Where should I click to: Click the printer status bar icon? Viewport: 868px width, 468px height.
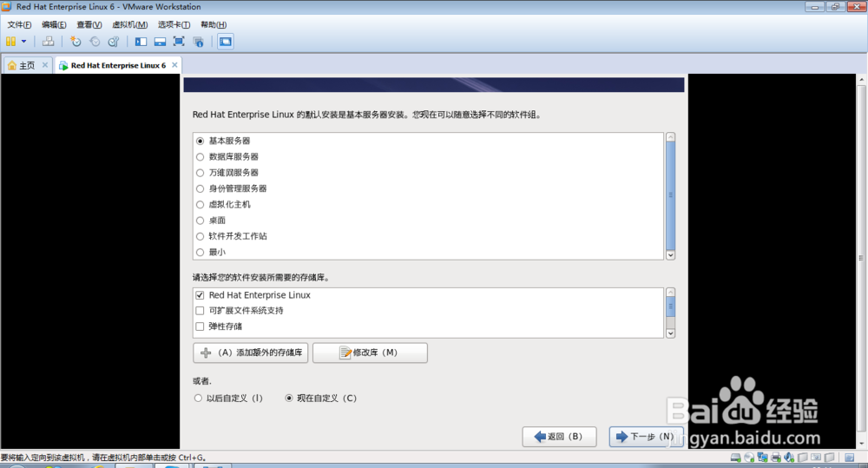[775, 458]
